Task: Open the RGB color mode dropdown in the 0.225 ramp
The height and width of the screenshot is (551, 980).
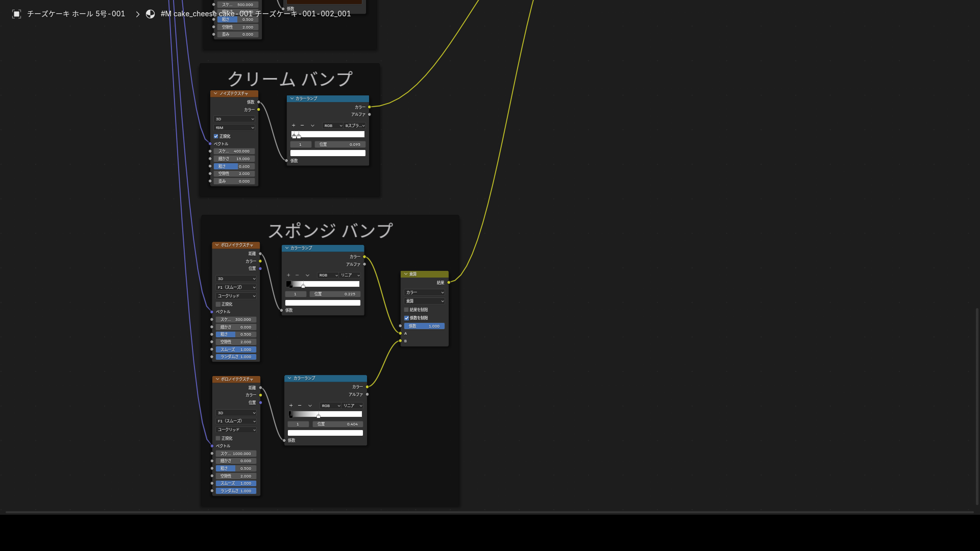Action: pyautogui.click(x=328, y=275)
